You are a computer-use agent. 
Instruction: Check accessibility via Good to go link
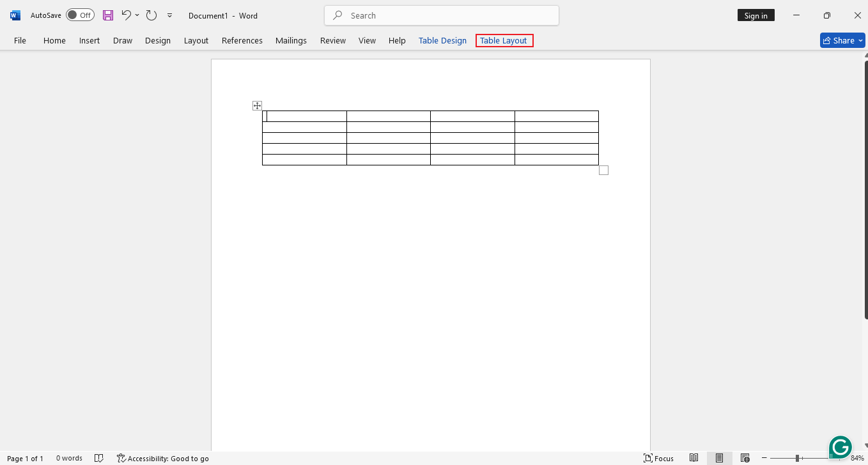(x=163, y=458)
